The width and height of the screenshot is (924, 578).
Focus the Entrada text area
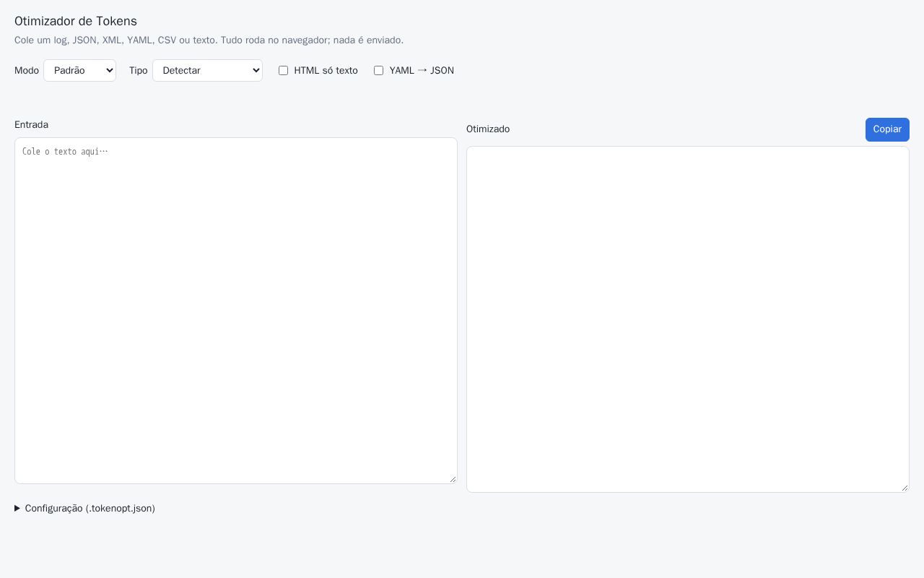point(236,311)
